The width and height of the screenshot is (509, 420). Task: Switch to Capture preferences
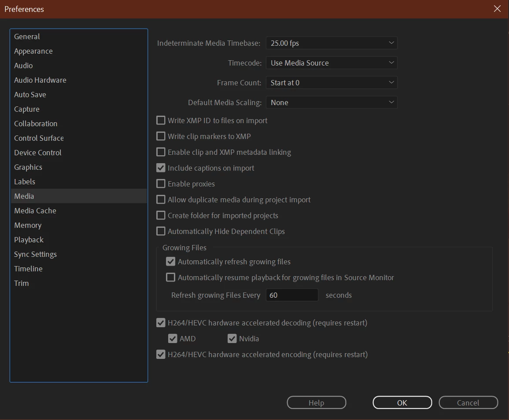tap(79, 109)
